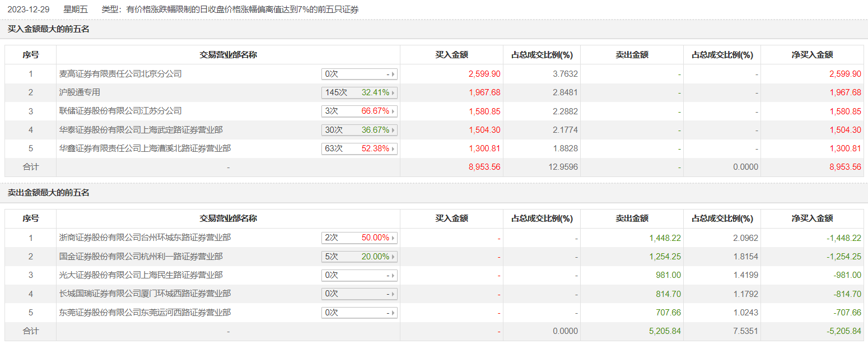This screenshot has width=868, height=344.
Task: Select sell total 5,205.84 in 卖出金额 column
Action: [x=665, y=331]
